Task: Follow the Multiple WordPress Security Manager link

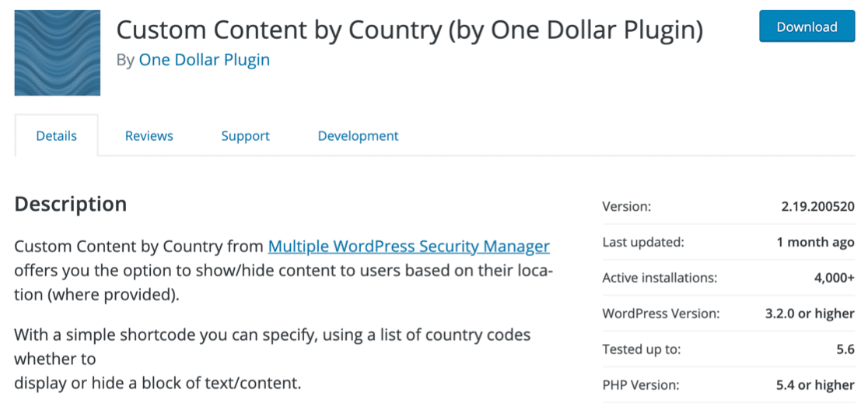Action: [409, 246]
